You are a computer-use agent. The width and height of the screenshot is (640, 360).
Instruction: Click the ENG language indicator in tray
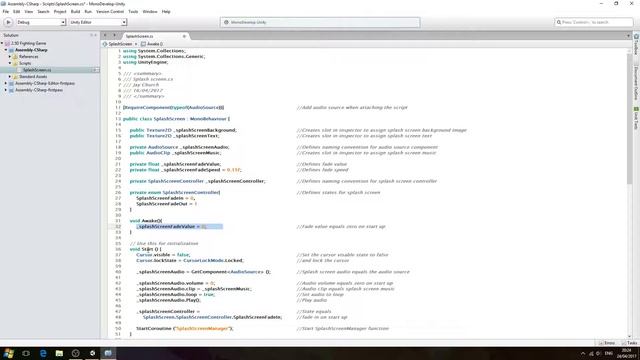click(609, 353)
